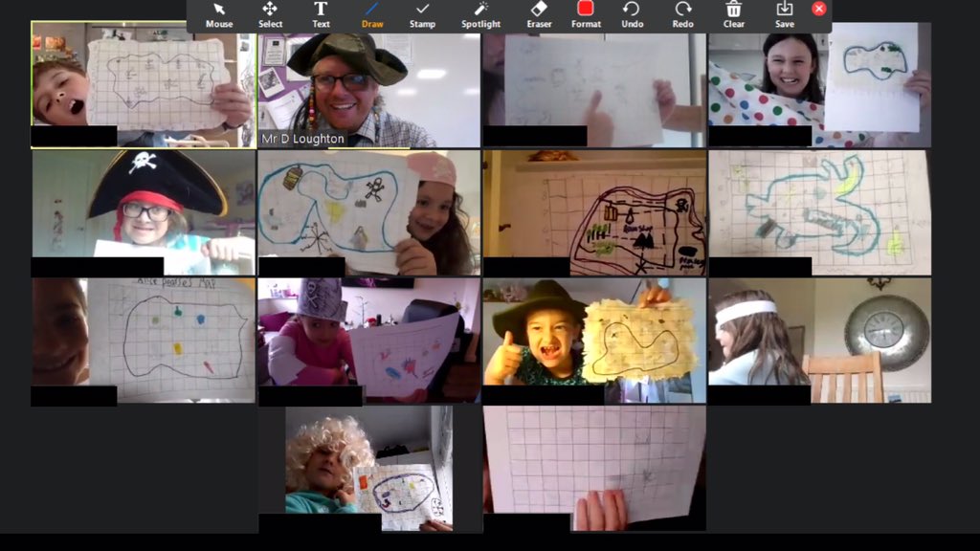Select the Mouse tool in annotation toolbar
This screenshot has height=551, width=980.
219,15
